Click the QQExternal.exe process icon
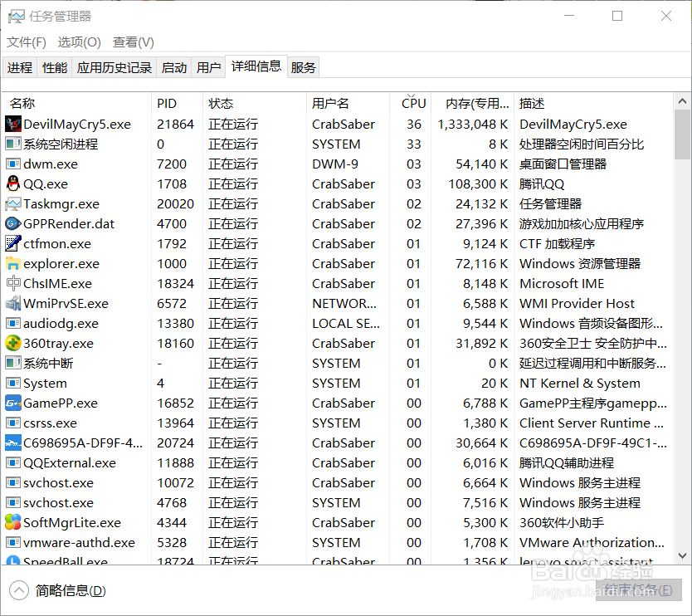The image size is (692, 616). [12, 462]
